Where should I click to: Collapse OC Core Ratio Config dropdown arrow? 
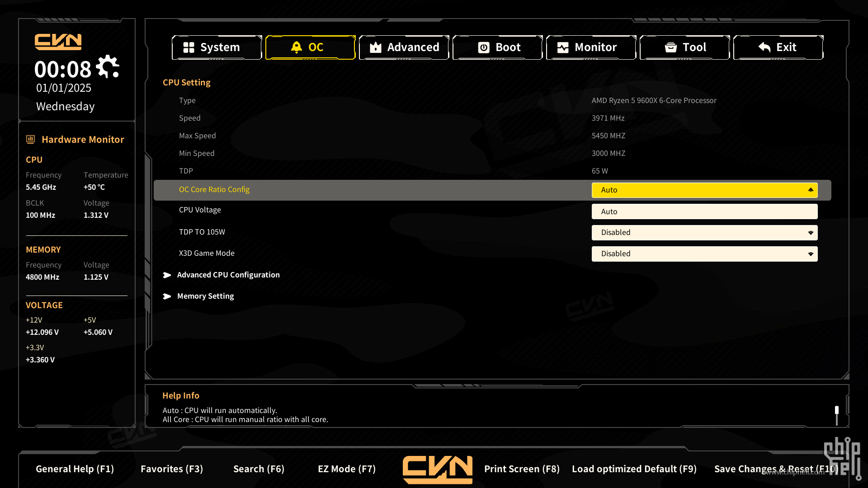tap(811, 190)
